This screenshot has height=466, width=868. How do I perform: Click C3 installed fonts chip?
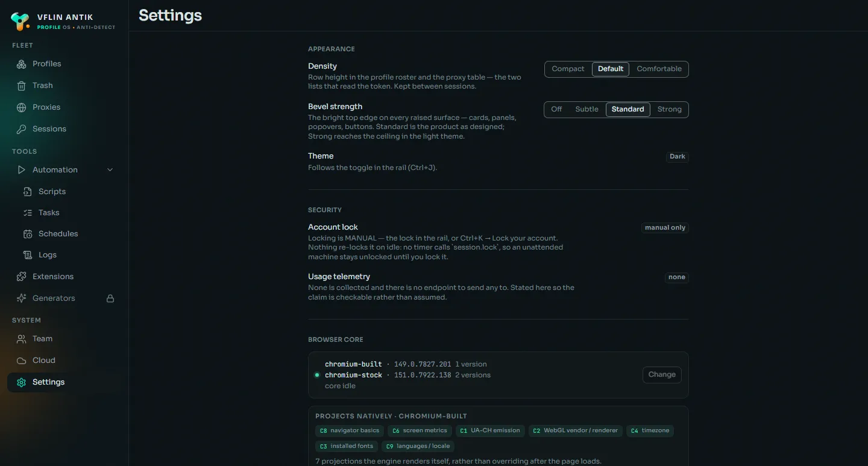coord(347,446)
